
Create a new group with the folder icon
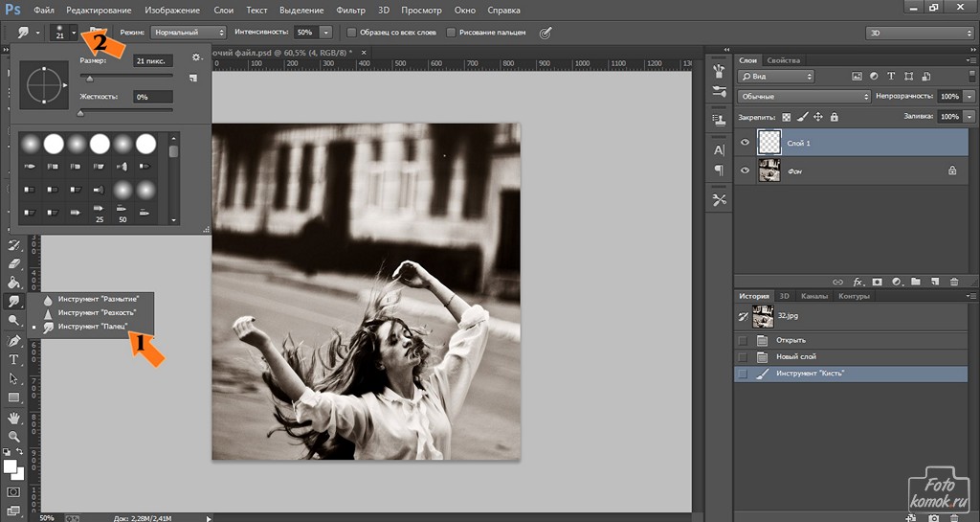[915, 282]
